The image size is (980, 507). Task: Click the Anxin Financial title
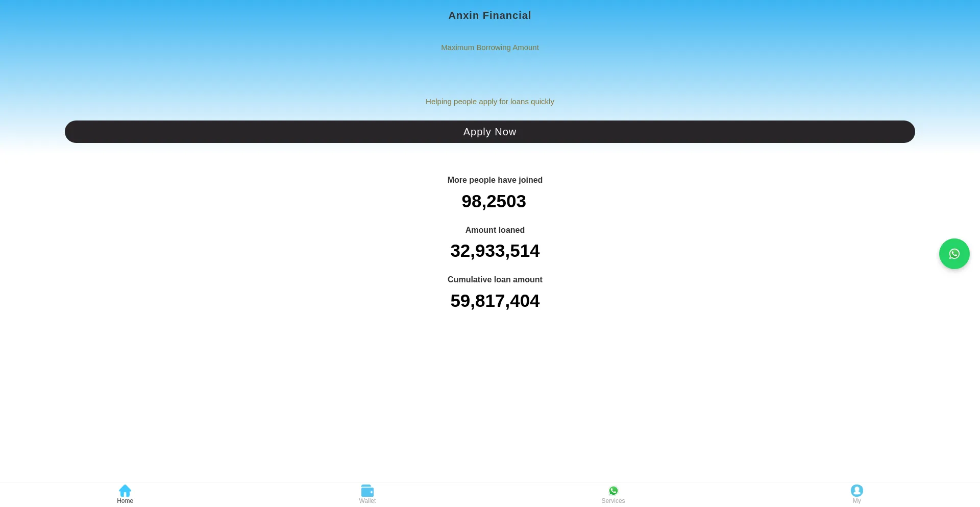[489, 15]
